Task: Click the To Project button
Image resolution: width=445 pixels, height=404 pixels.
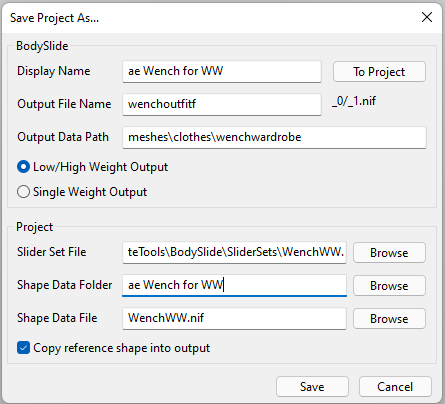Action: point(379,72)
